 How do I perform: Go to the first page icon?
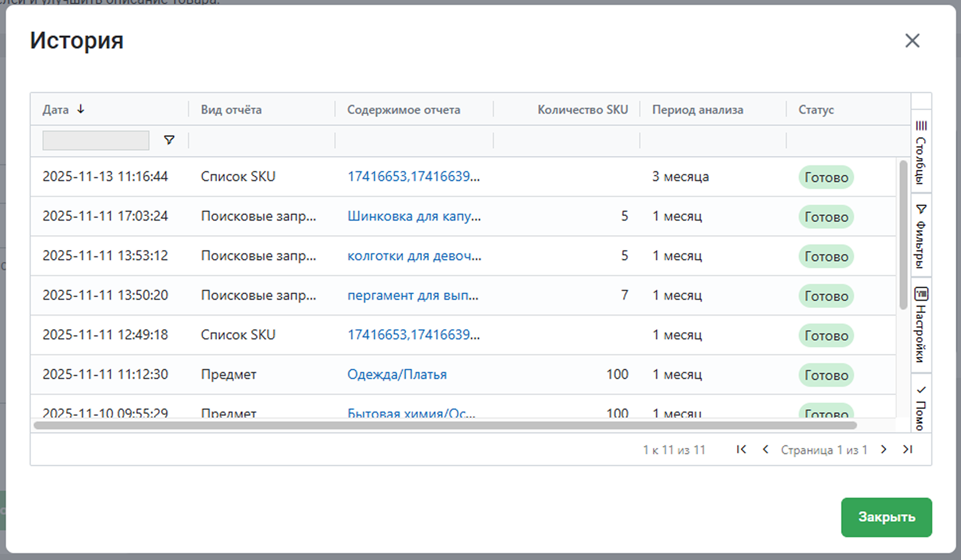point(741,449)
